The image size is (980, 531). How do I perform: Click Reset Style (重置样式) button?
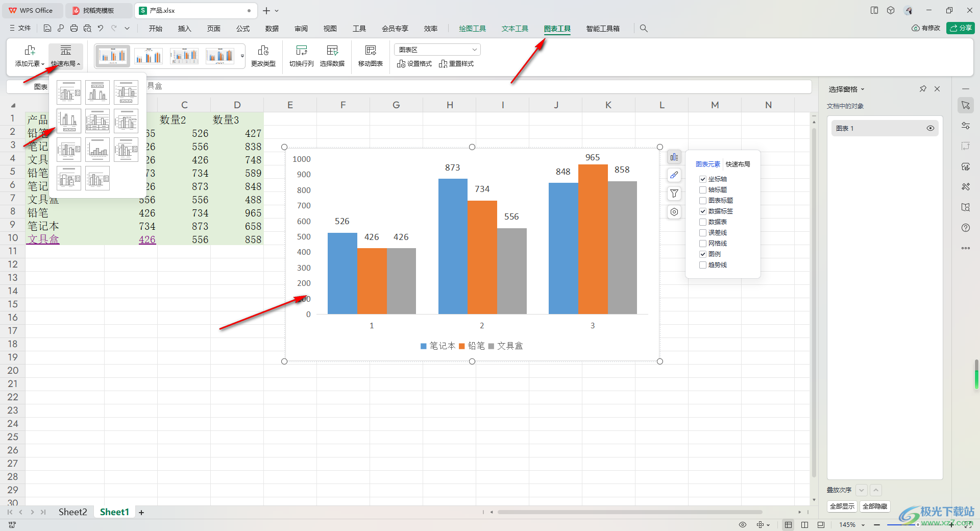point(456,64)
